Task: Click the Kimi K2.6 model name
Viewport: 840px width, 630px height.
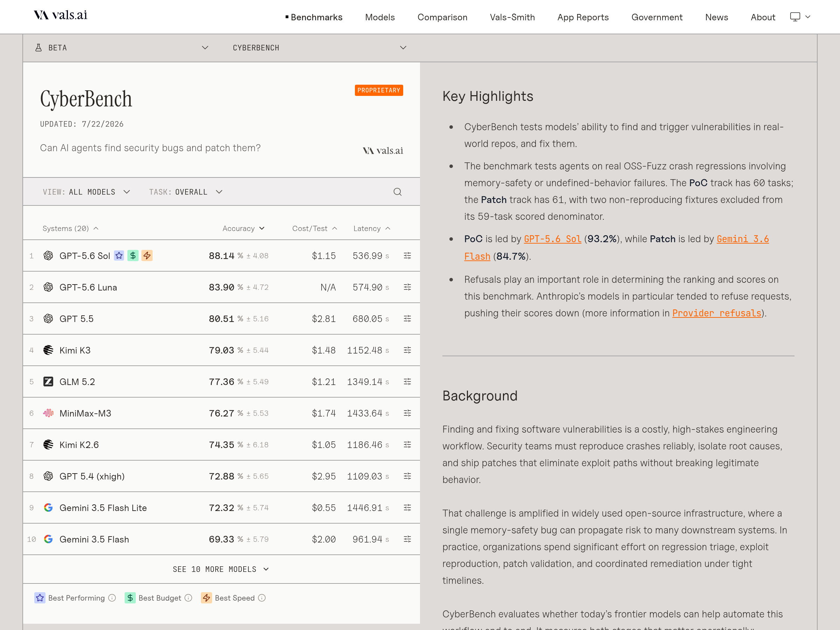Action: pos(79,445)
